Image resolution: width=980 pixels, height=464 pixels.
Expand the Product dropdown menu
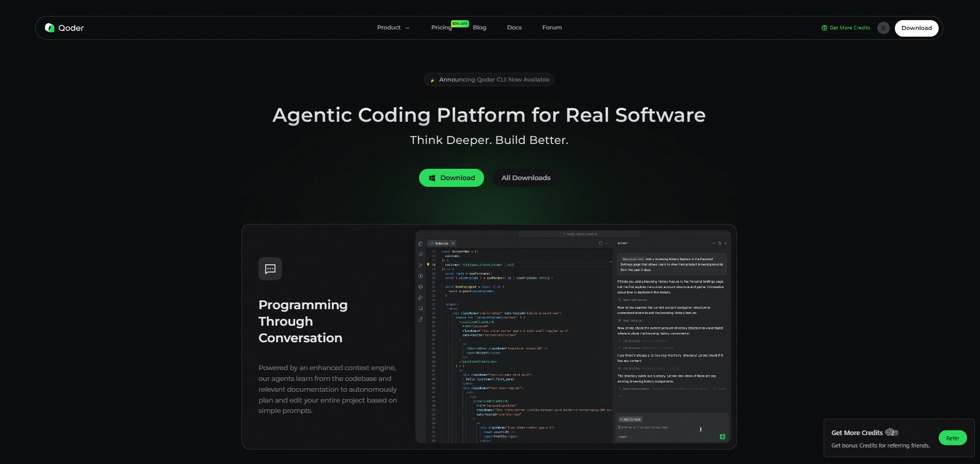393,28
